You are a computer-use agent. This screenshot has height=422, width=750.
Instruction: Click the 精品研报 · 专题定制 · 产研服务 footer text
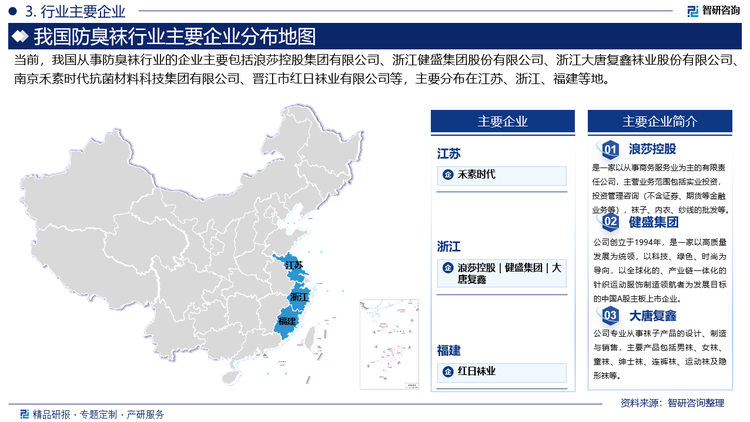coord(98,414)
